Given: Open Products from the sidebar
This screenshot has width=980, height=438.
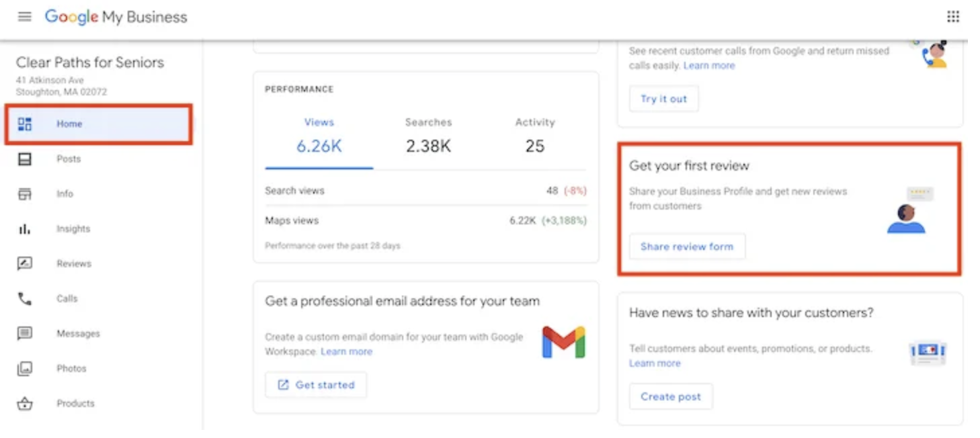Looking at the screenshot, I should point(75,404).
